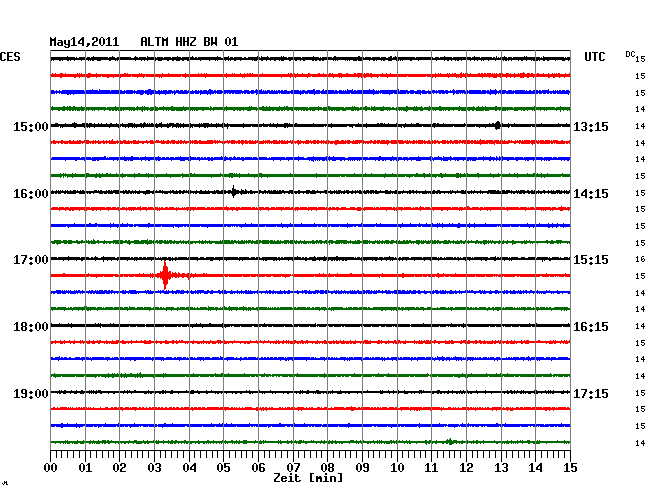The height and width of the screenshot is (494, 650).
Task: Select the 15:00 local time label
Action: [31, 126]
